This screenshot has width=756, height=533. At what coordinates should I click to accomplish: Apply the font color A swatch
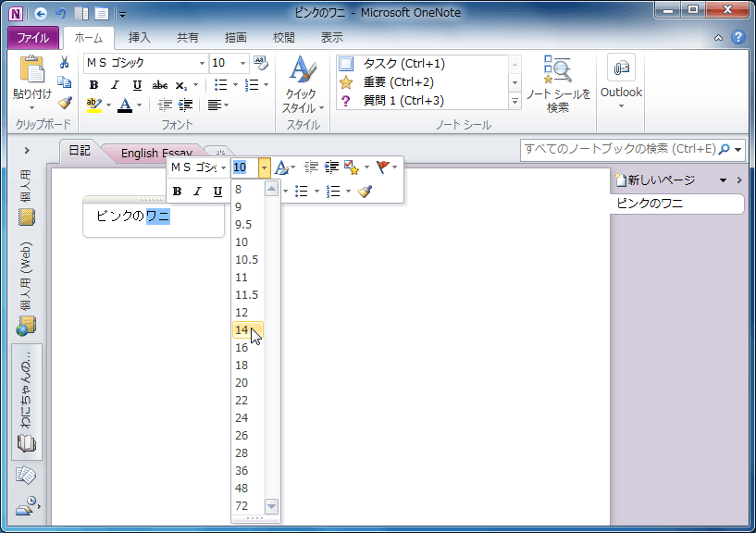coord(125,105)
